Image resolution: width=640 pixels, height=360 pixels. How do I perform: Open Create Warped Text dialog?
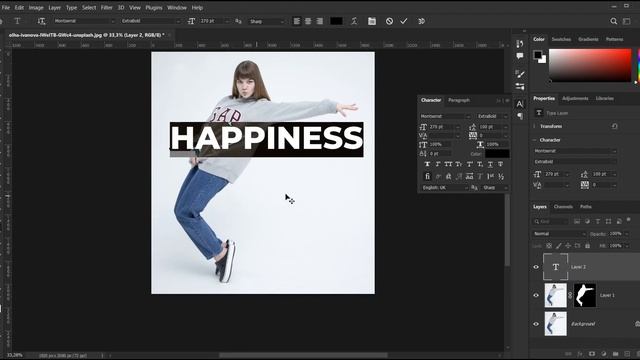(354, 21)
